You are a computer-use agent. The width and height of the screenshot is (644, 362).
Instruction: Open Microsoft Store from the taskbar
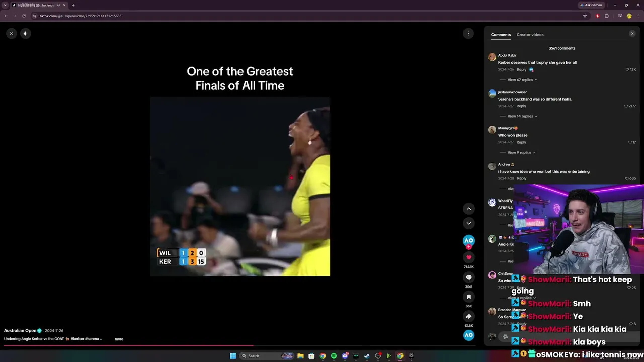tap(311, 356)
